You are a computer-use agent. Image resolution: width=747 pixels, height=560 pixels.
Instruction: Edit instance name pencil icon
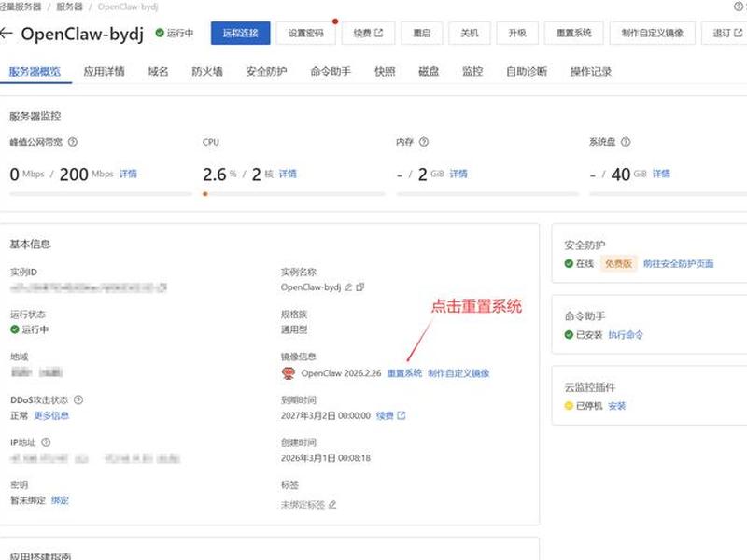pos(348,287)
